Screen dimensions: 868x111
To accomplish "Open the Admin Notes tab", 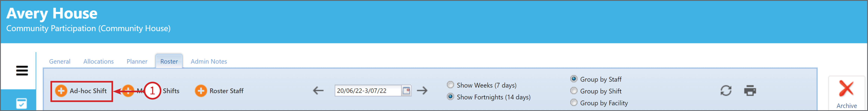I will (208, 62).
